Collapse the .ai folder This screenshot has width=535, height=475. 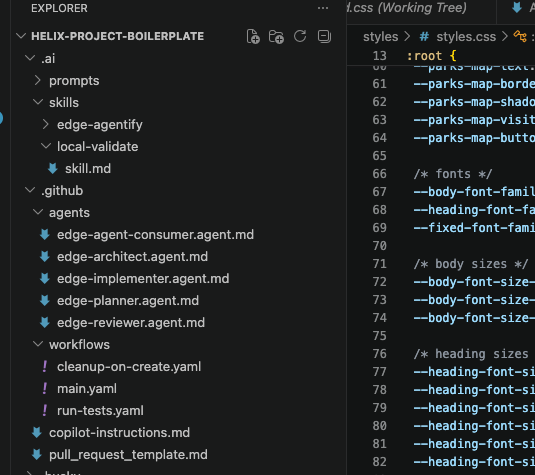[30, 58]
